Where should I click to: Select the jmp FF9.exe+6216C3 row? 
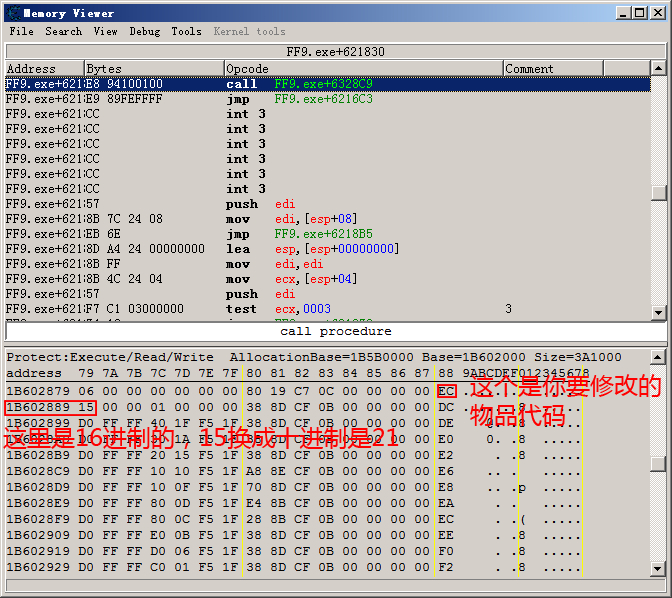pyautogui.click(x=328, y=99)
